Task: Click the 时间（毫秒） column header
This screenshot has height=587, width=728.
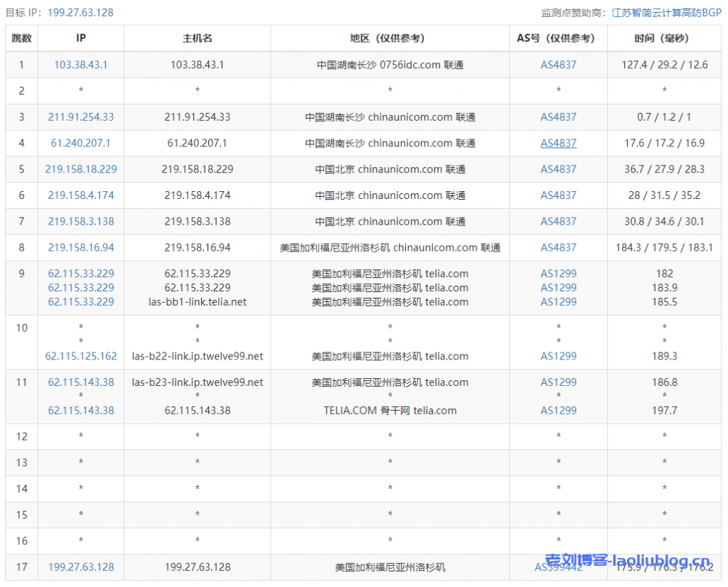Action: [x=664, y=38]
